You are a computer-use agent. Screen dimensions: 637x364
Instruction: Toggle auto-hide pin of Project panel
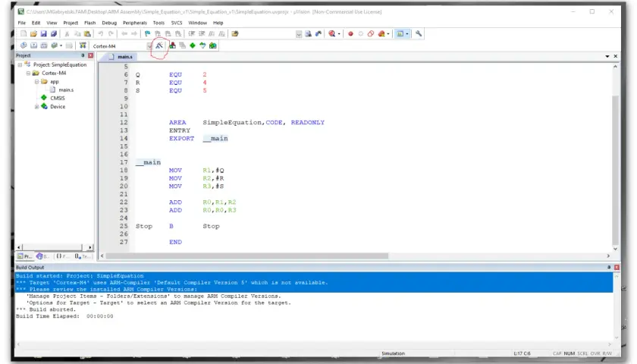[x=83, y=55]
